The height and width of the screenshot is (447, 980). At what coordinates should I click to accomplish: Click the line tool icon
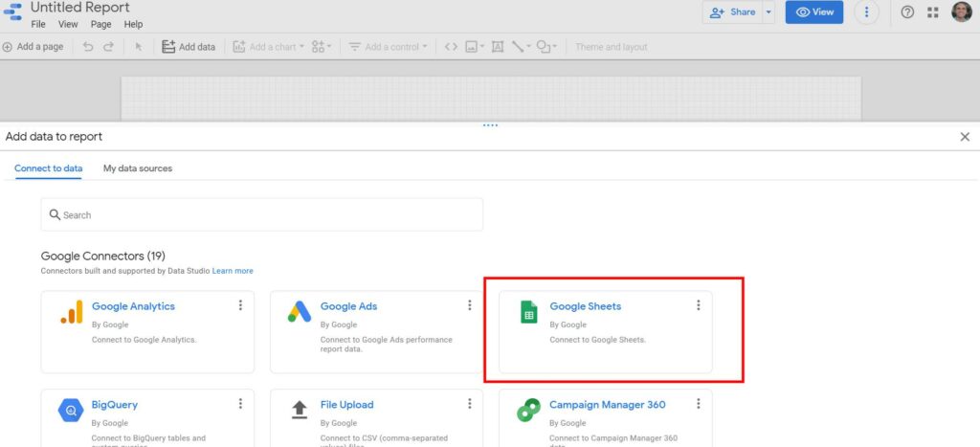(x=518, y=47)
